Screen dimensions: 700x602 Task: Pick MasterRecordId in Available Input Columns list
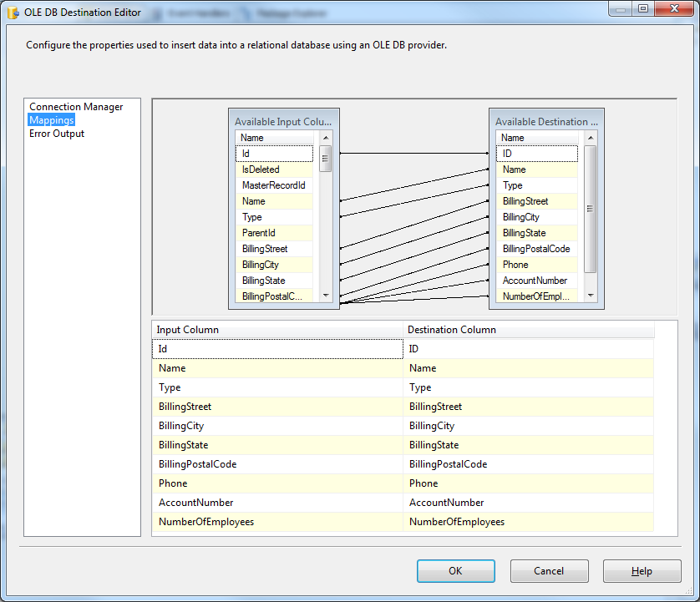(x=273, y=185)
